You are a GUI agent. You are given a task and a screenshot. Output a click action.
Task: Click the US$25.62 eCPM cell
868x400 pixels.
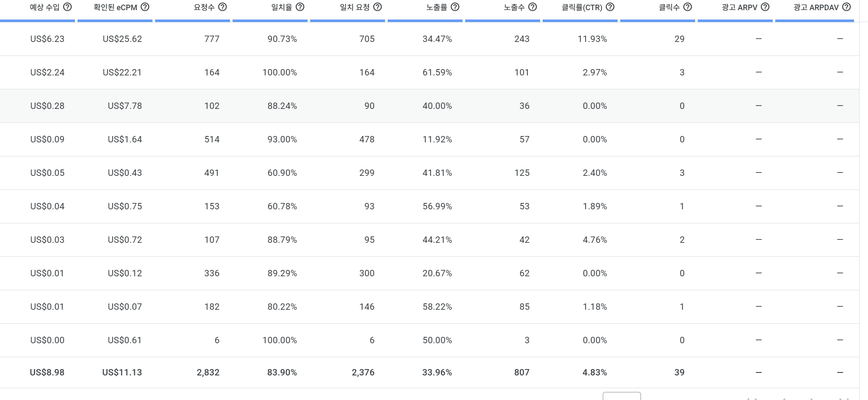click(122, 39)
